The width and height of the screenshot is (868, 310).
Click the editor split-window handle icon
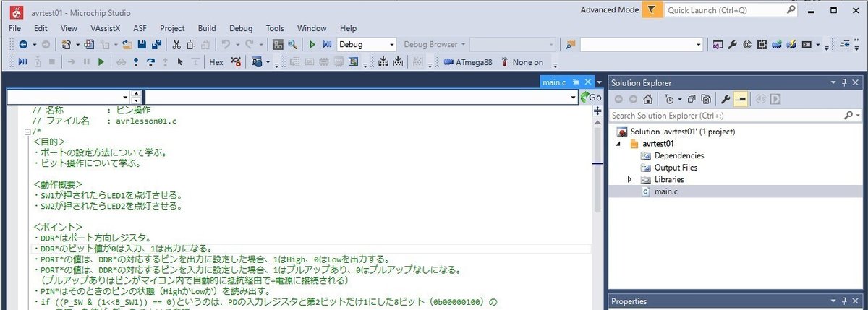pyautogui.click(x=597, y=111)
